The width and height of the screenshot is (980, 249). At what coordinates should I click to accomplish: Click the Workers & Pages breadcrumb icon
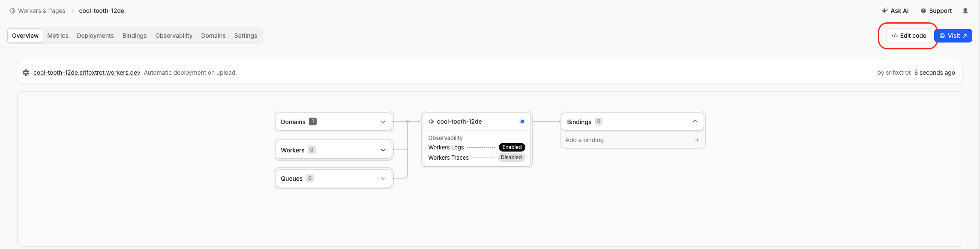point(12,11)
